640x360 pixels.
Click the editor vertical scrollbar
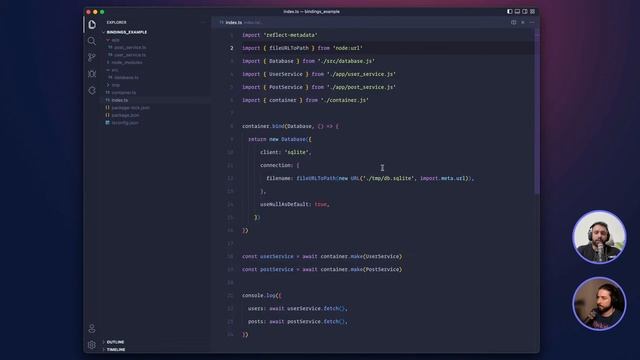click(537, 112)
